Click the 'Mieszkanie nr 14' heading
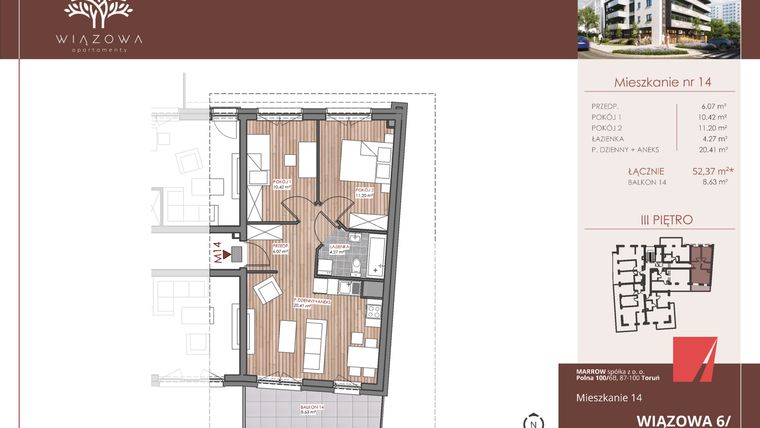The image size is (760, 428). (x=663, y=82)
